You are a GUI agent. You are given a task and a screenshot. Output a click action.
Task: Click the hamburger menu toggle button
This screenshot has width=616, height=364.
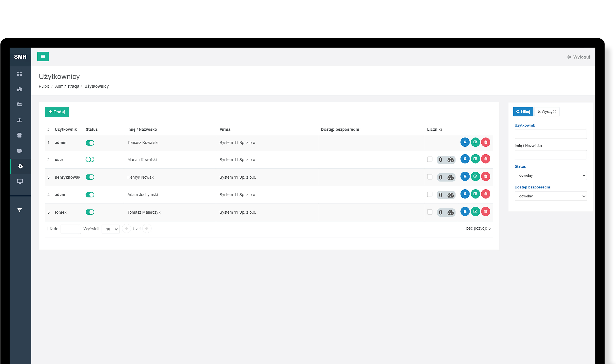click(x=43, y=57)
